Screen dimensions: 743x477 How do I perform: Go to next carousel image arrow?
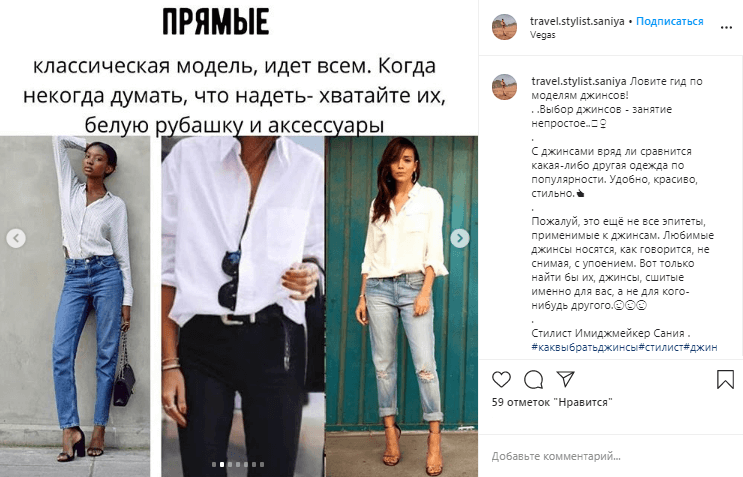[460, 238]
